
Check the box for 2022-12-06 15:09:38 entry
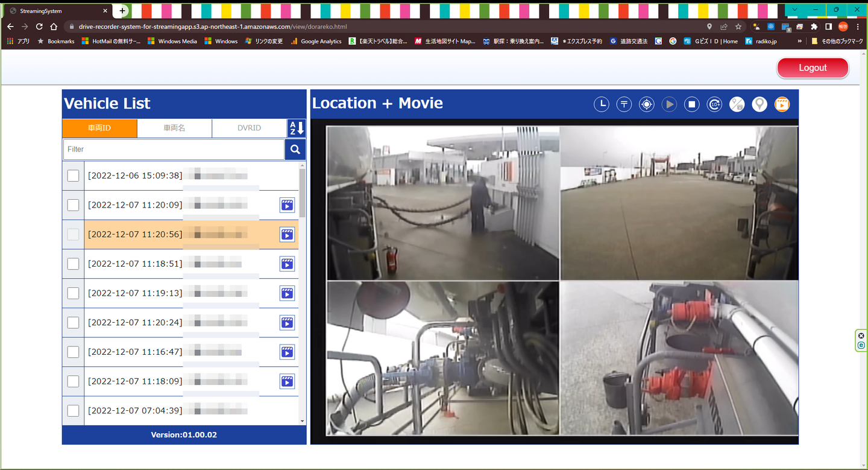point(73,176)
